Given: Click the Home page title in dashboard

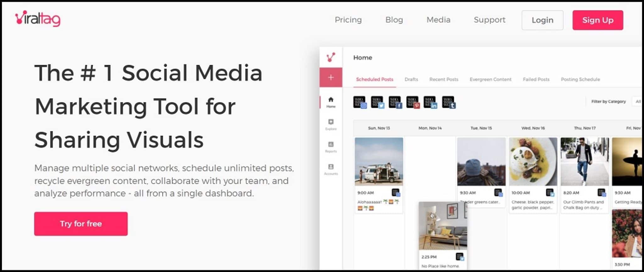Looking at the screenshot, I should tap(363, 57).
